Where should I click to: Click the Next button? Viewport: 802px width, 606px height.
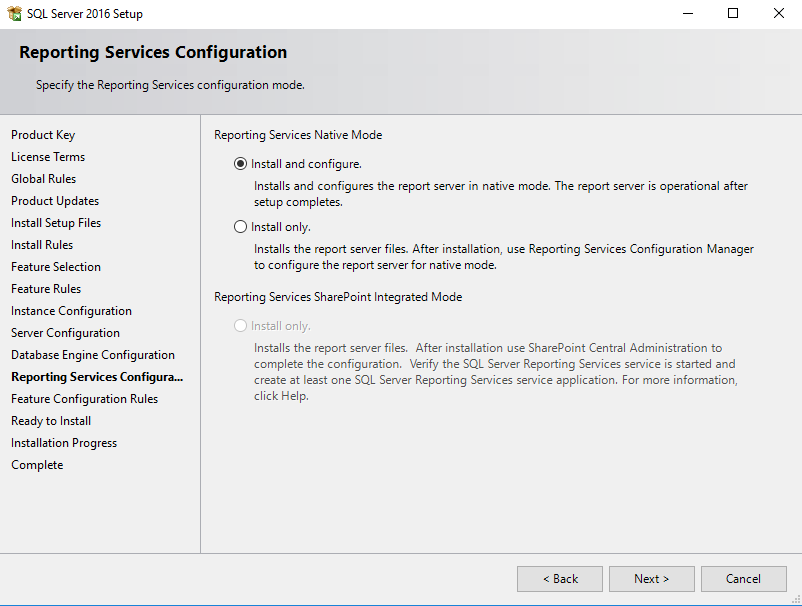651,578
